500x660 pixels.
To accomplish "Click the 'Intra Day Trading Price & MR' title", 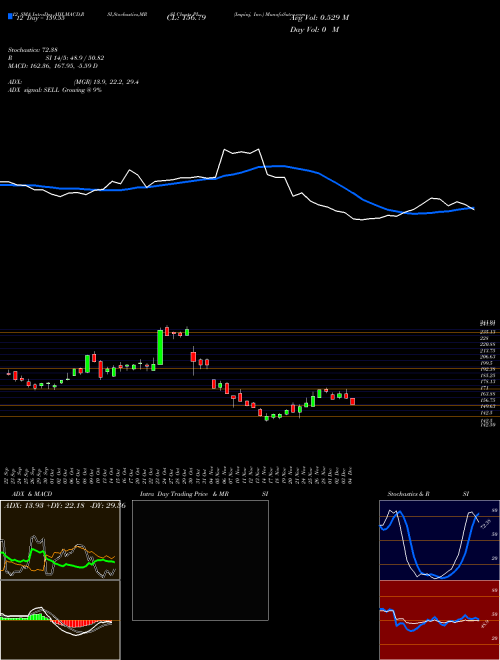I will click(184, 494).
